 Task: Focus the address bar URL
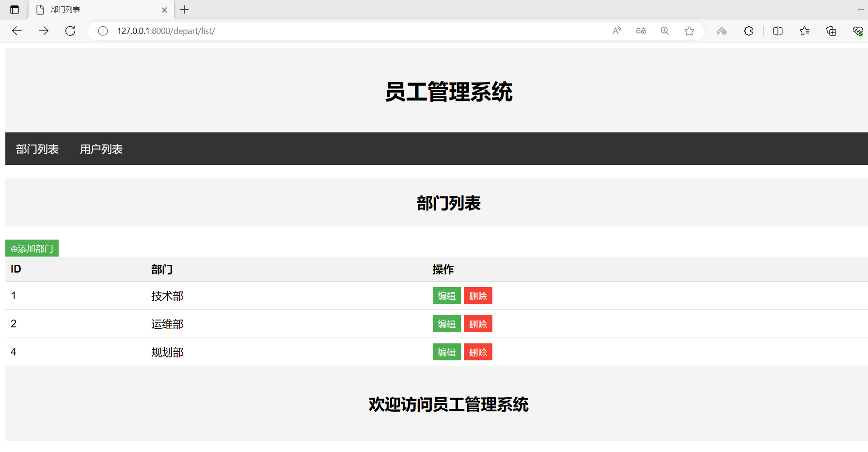[166, 31]
